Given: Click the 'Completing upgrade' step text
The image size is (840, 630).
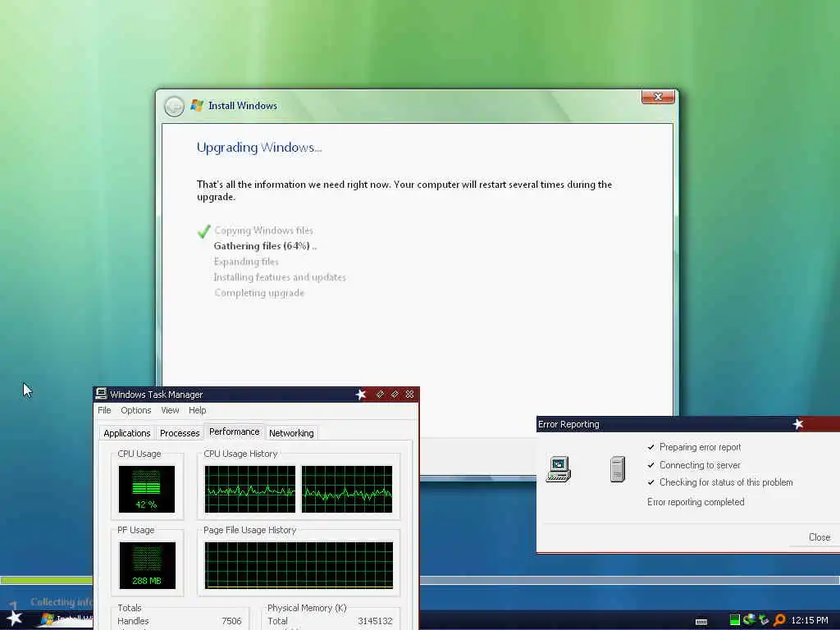Looking at the screenshot, I should pyautogui.click(x=259, y=293).
